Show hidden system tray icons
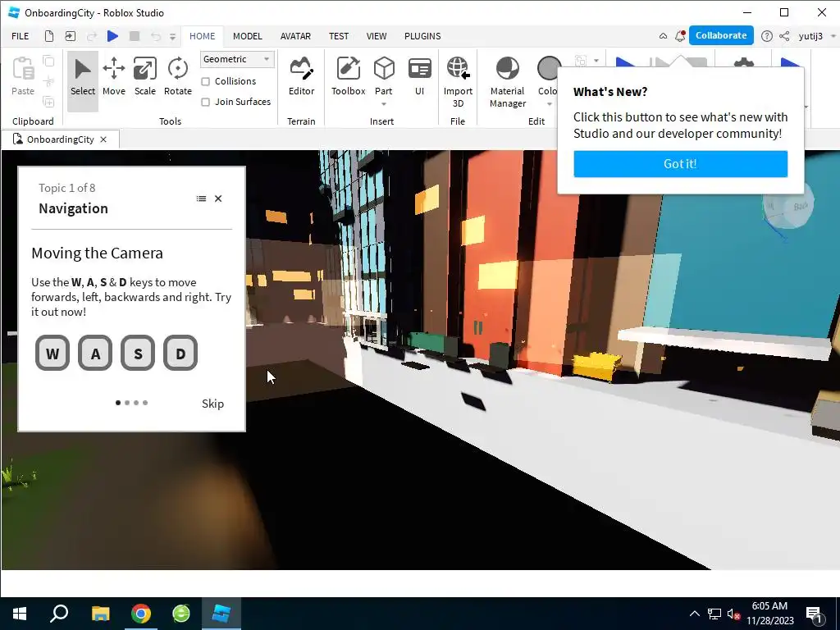Image resolution: width=840 pixels, height=630 pixels. coord(694,614)
